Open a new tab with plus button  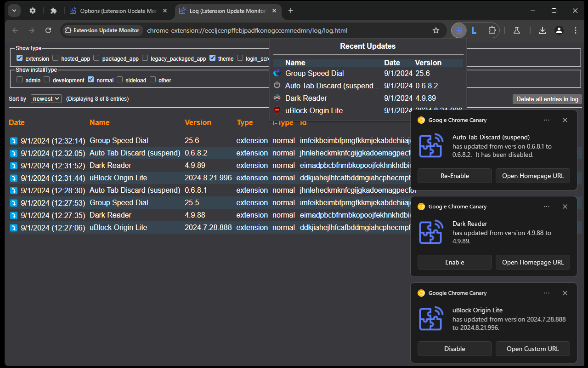click(291, 11)
